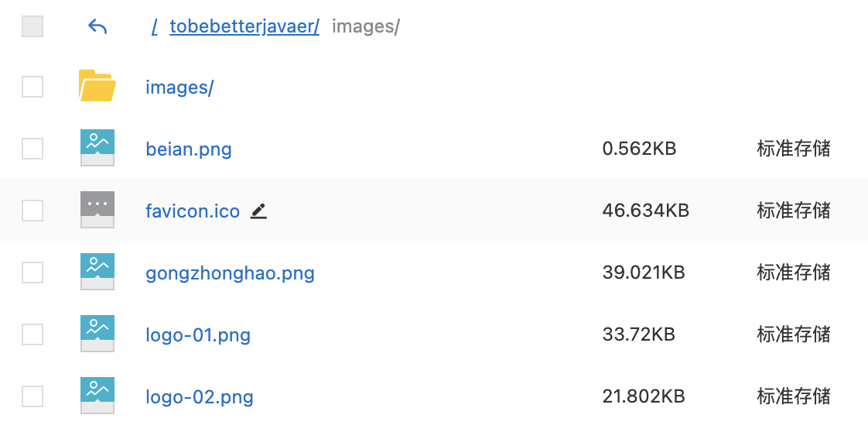Open the logo-02.png file name
This screenshot has width=868, height=432.
pos(200,397)
